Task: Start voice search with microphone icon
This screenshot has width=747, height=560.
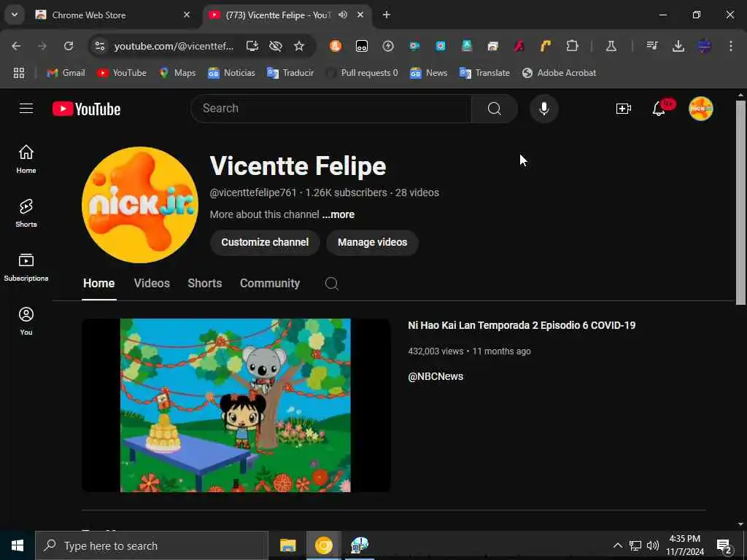Action: pyautogui.click(x=543, y=109)
